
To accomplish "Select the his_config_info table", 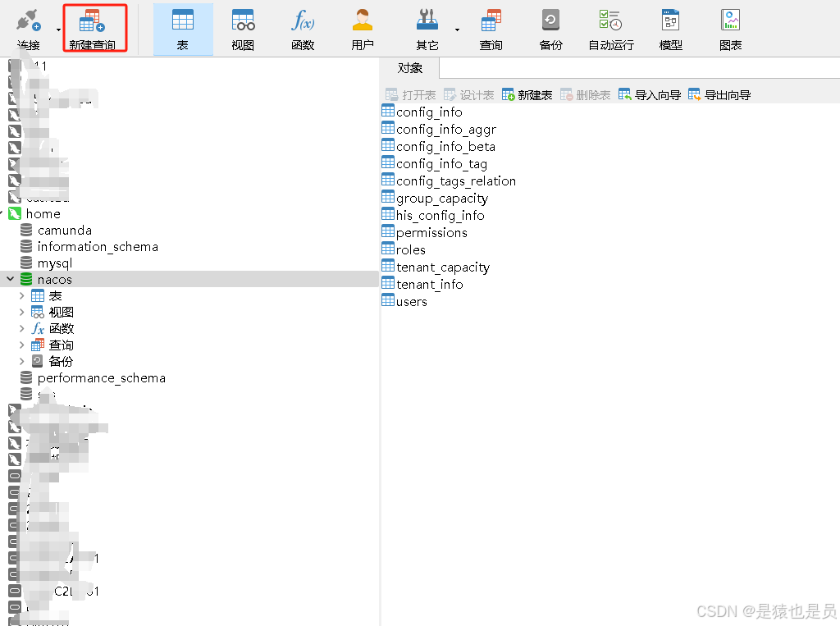I will tap(441, 216).
